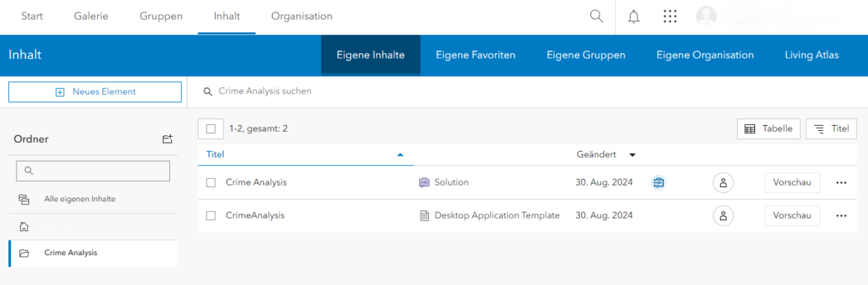
Task: Click Vorschau for Crime Analysis solution
Action: (x=792, y=183)
